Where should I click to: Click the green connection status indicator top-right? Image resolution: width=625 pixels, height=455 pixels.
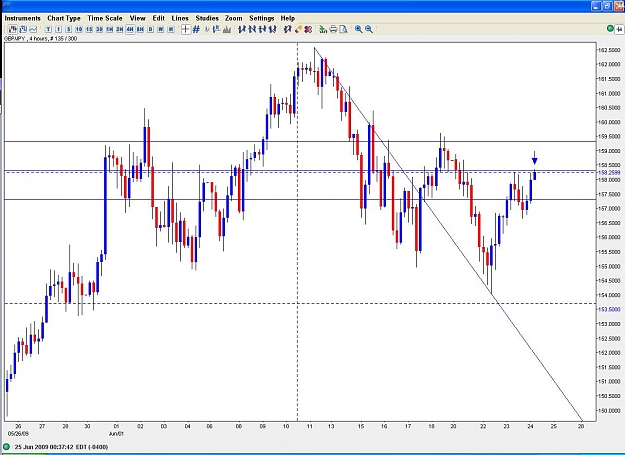tap(610, 28)
